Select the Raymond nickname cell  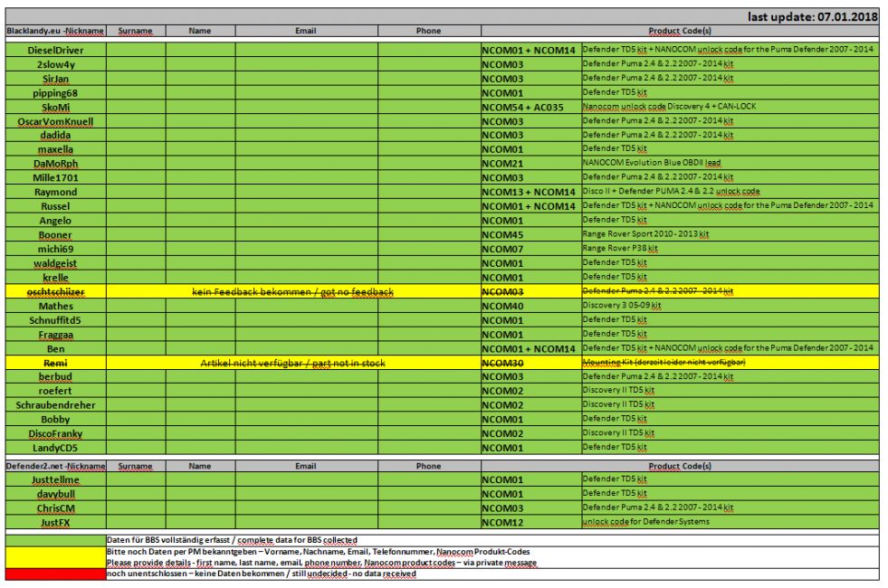tap(55, 192)
